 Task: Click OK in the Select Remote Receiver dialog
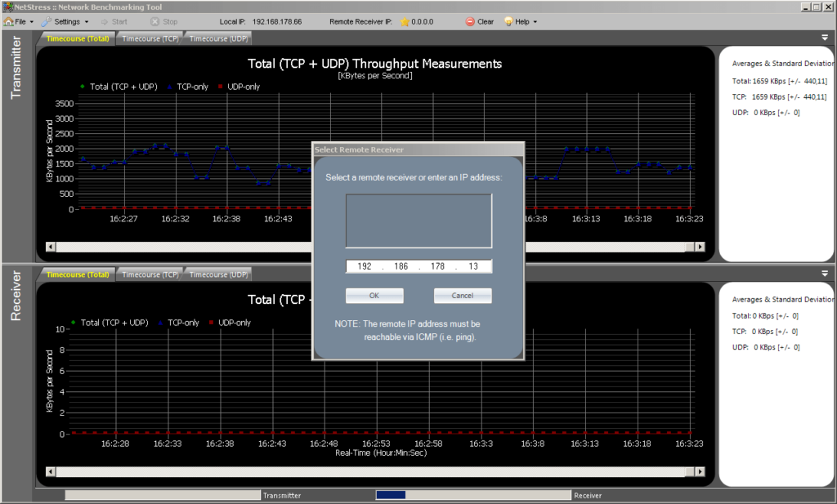(374, 295)
